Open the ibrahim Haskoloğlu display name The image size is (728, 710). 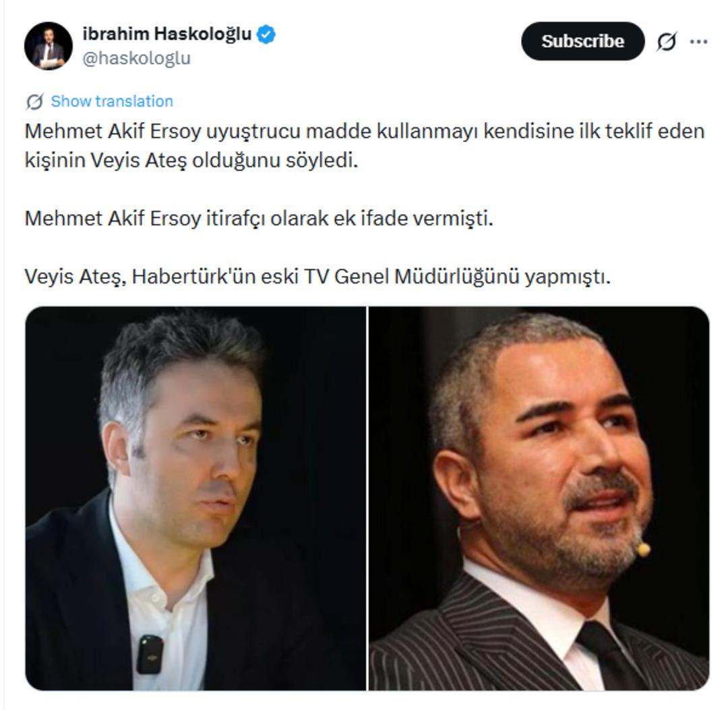(x=167, y=34)
